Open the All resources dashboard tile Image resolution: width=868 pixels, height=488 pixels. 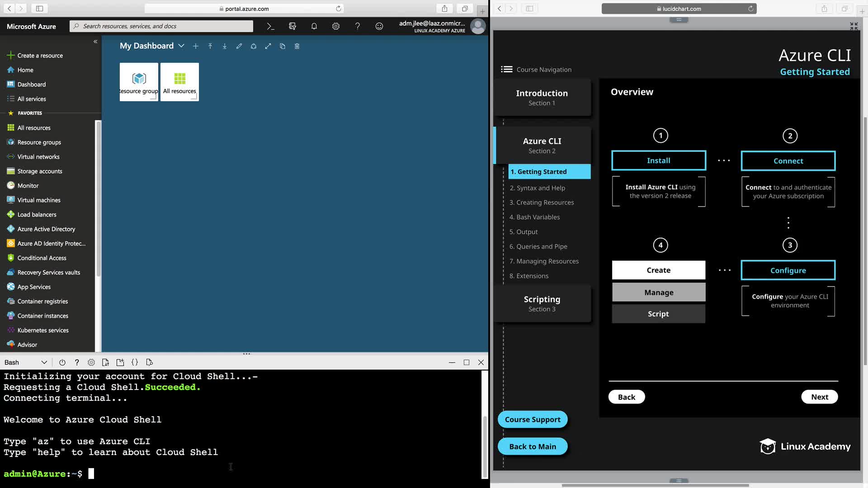(179, 82)
